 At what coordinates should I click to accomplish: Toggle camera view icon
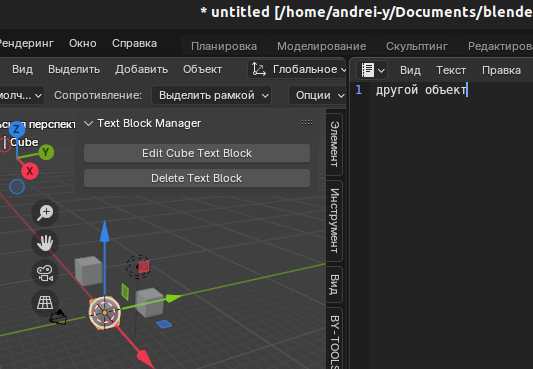click(45, 273)
